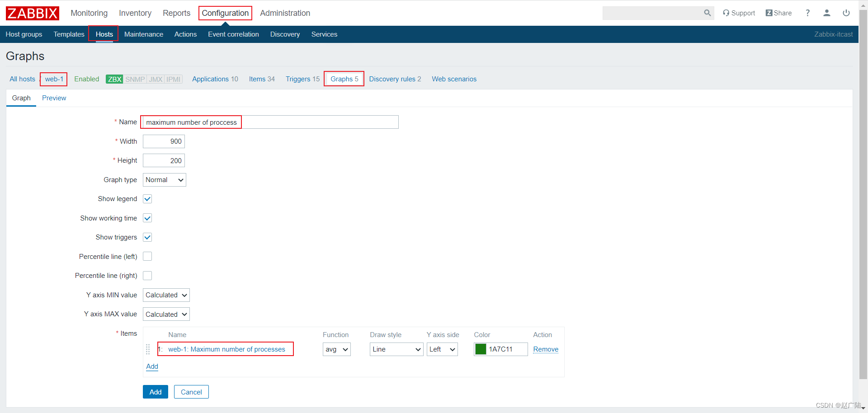The height and width of the screenshot is (413, 868).
Task: Grab the drag handle for item 1
Action: (x=148, y=349)
